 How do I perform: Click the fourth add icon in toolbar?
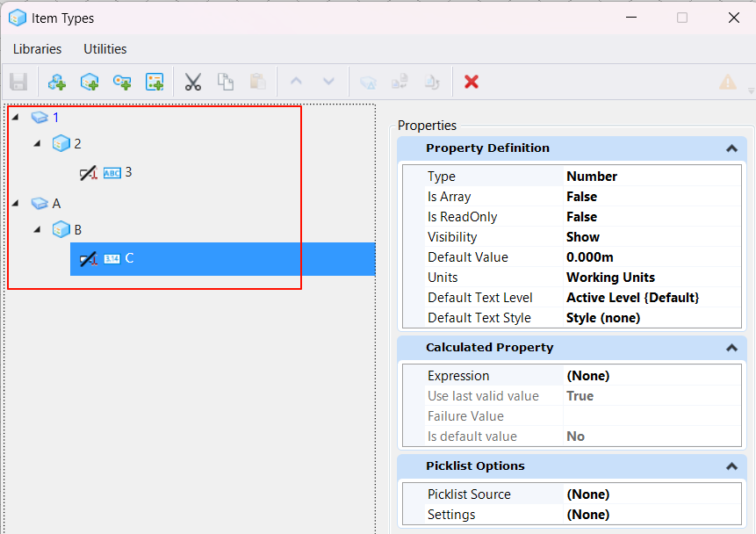coord(155,82)
